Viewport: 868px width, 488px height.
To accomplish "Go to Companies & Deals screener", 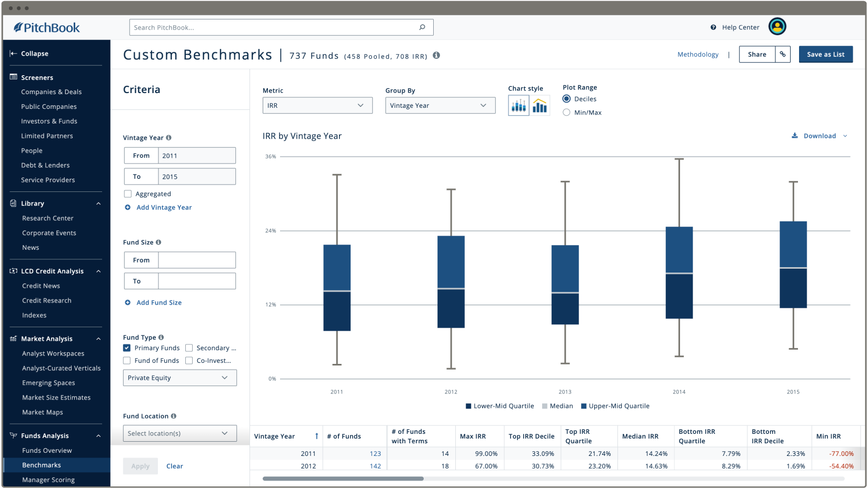I will coord(52,92).
